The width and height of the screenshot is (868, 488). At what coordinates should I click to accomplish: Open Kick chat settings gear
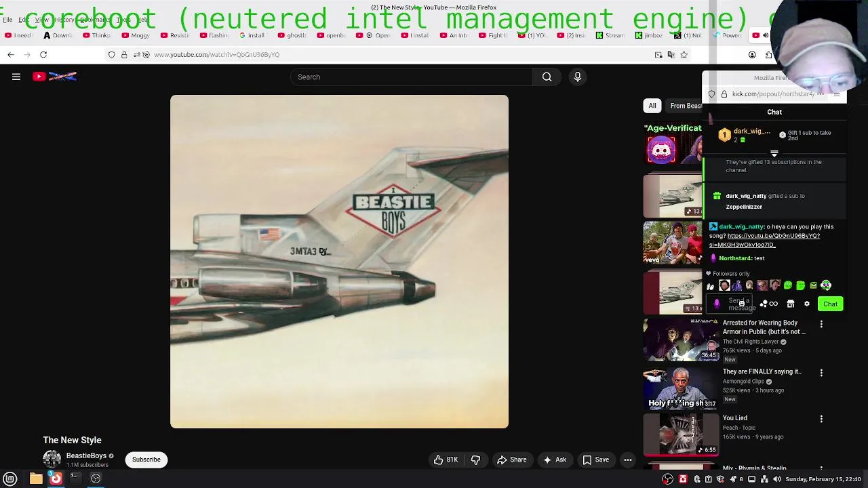click(x=807, y=304)
